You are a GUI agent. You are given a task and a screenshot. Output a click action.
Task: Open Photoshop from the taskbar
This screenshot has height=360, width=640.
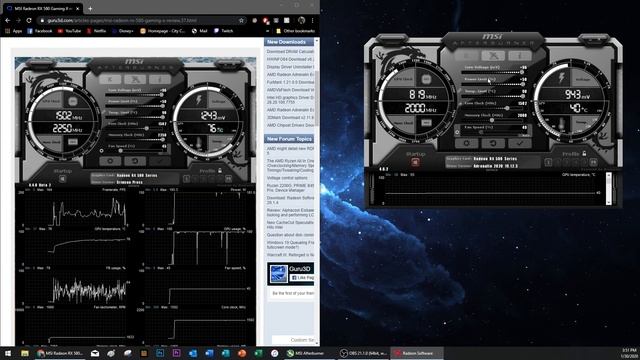(x=160, y=353)
